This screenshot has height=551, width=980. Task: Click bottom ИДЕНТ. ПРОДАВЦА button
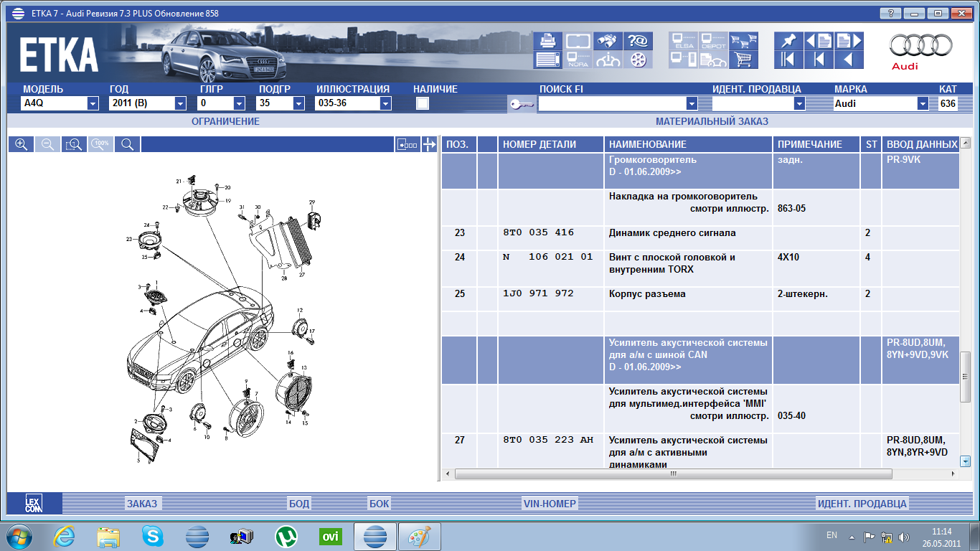pos(862,504)
